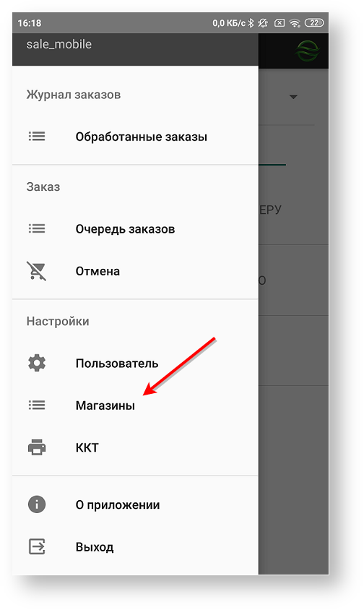Viewport: 364px width, 610px height.
Task: Open О приложении
Action: pyautogui.click(x=135, y=504)
